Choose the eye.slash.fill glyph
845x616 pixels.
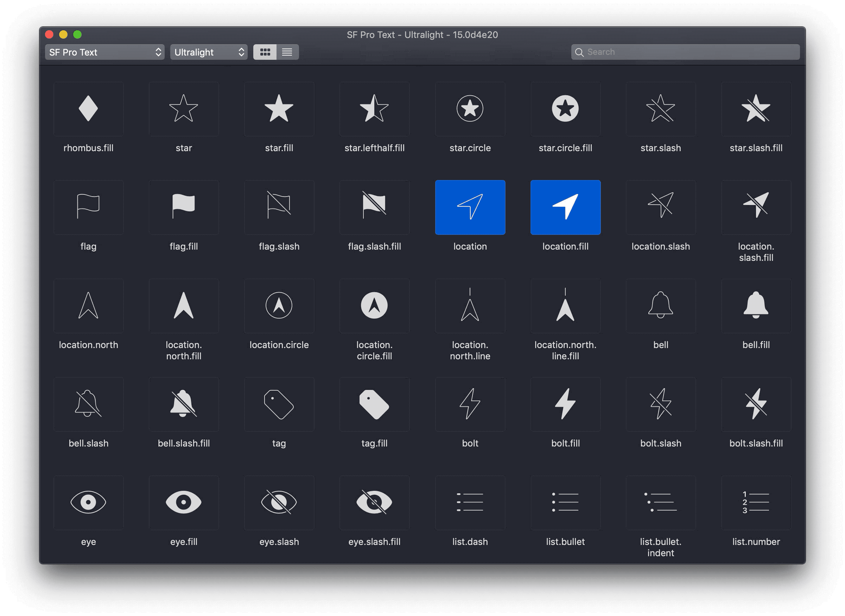(374, 503)
